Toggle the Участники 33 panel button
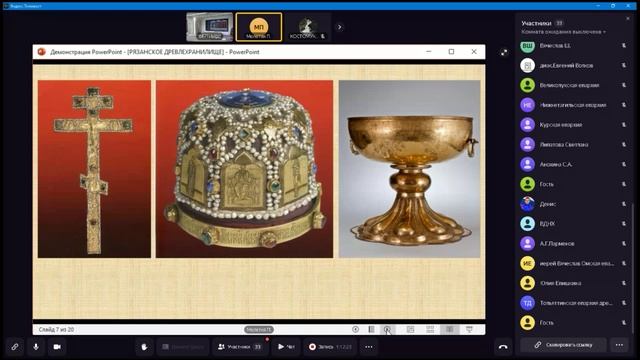The height and width of the screenshot is (360, 640). [240, 347]
